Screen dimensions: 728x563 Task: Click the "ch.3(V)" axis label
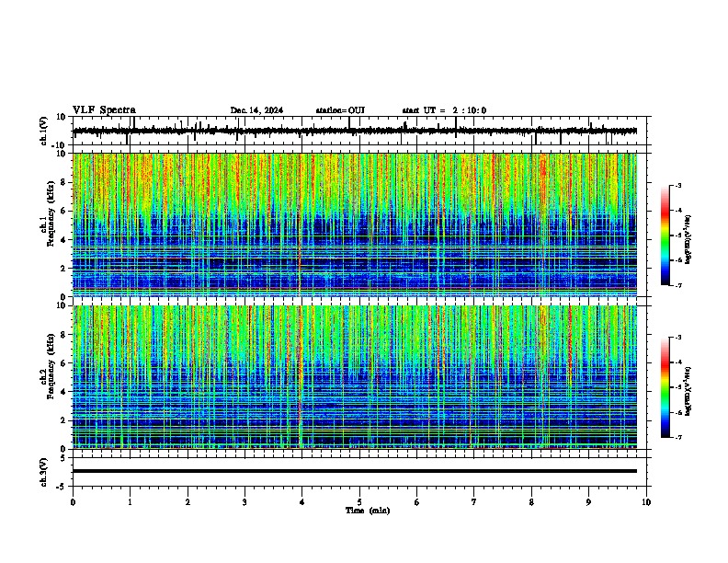click(44, 473)
